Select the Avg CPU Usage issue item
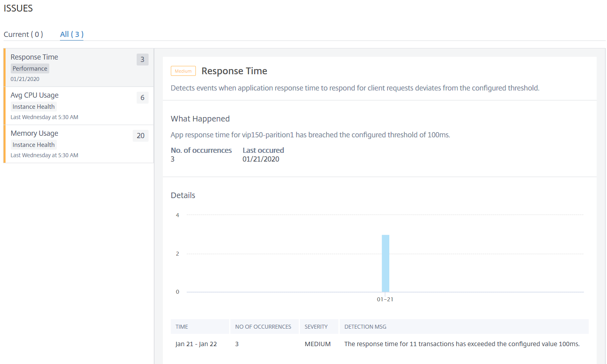 coord(79,106)
